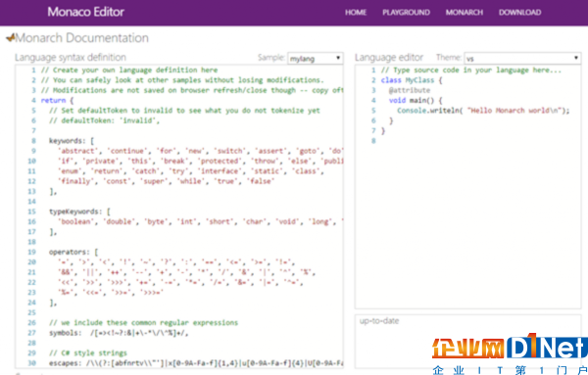The width and height of the screenshot is (588, 375).
Task: Open the Sample dropdown showing mylang
Action: coord(315,59)
